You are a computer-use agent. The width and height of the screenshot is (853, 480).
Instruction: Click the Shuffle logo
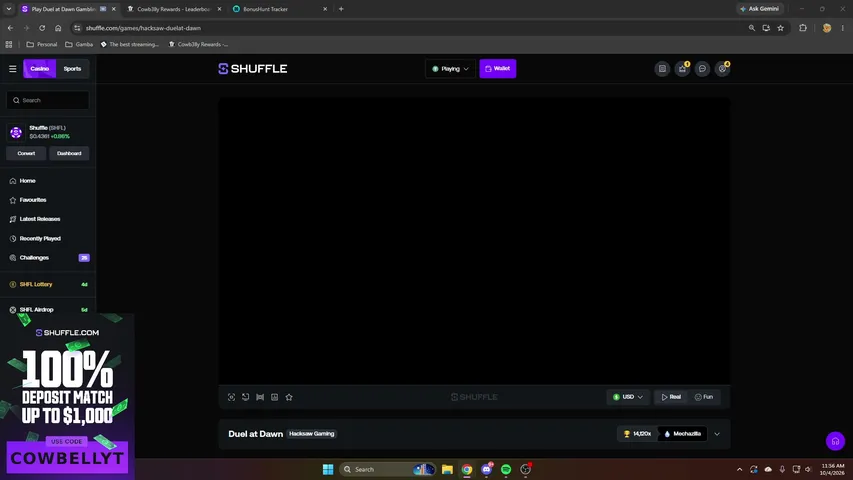[x=252, y=69]
